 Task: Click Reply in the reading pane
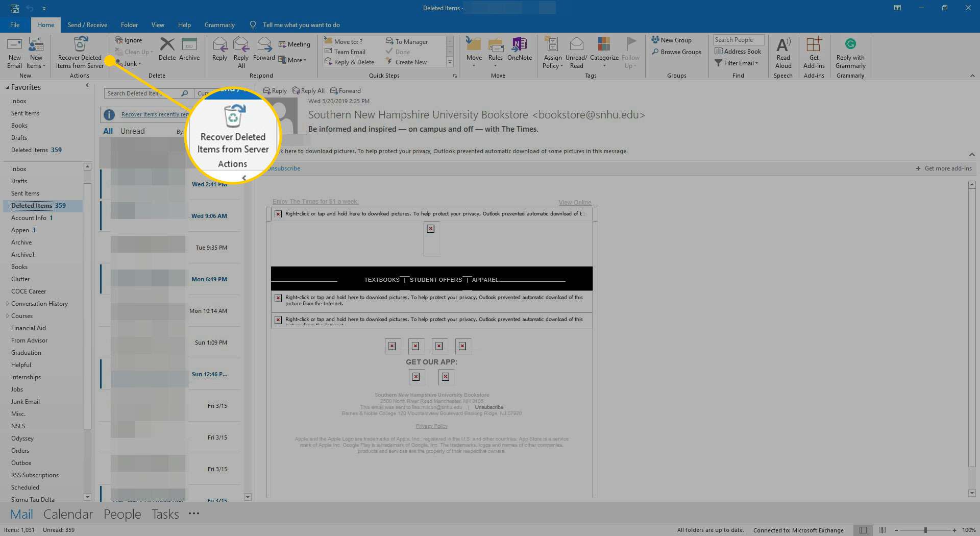[275, 90]
